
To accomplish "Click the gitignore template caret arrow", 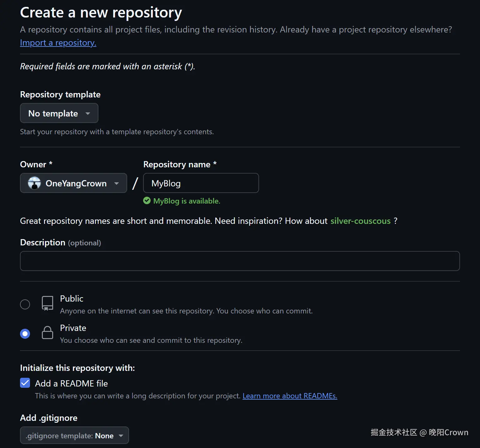I will pyautogui.click(x=121, y=436).
